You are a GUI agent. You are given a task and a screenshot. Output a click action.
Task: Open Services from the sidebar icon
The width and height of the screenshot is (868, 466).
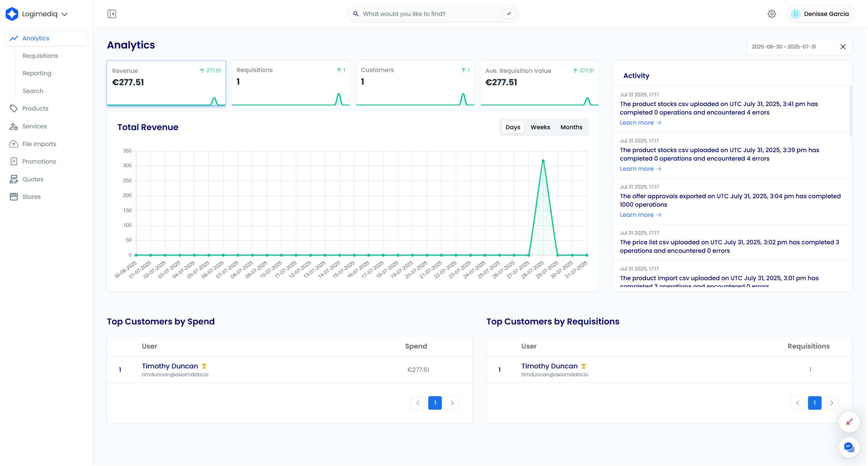[x=14, y=126]
